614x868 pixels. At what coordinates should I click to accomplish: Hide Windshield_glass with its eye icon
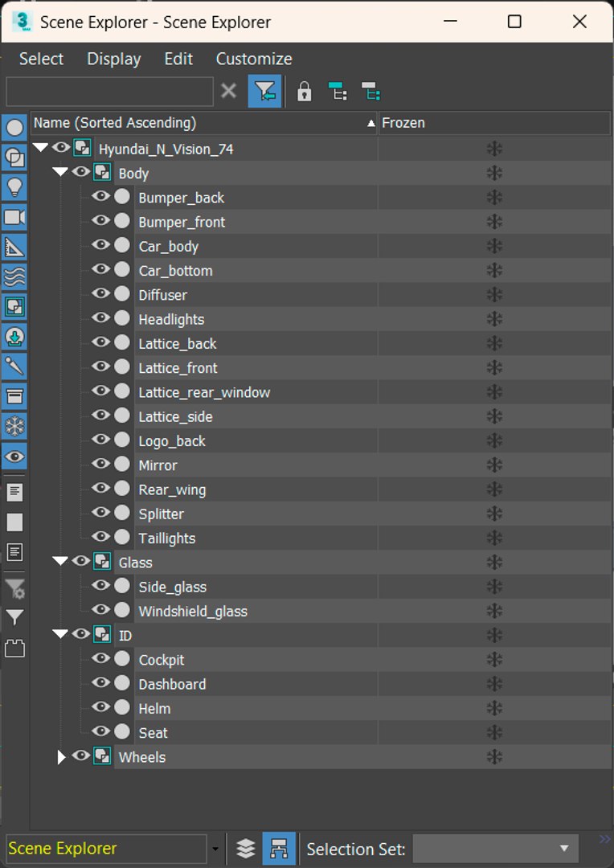(x=100, y=610)
